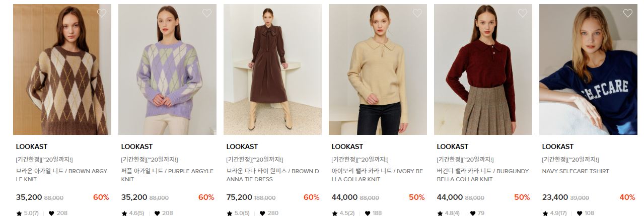Open the Purple Argyle Knit sweater image

pos(167,69)
